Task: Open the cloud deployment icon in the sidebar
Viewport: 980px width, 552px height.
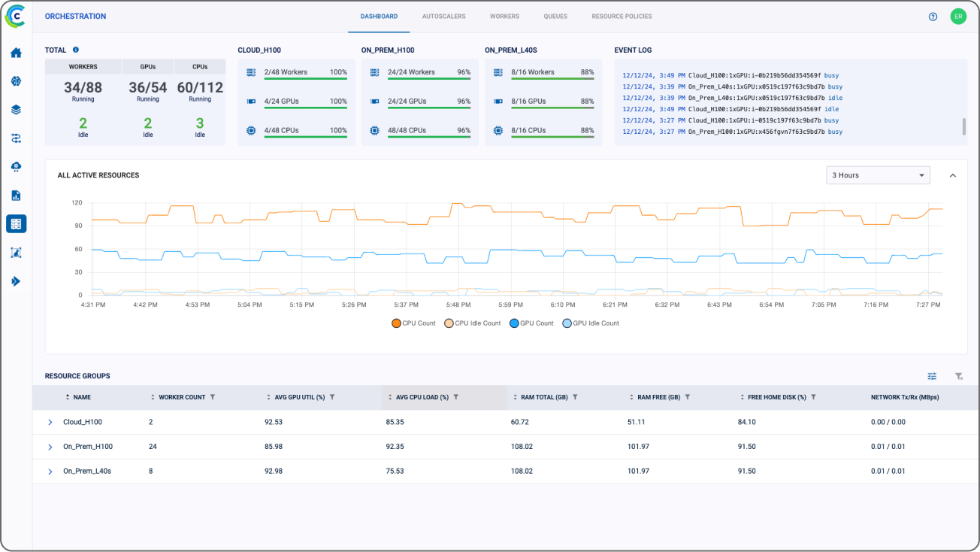Action: pos(15,166)
